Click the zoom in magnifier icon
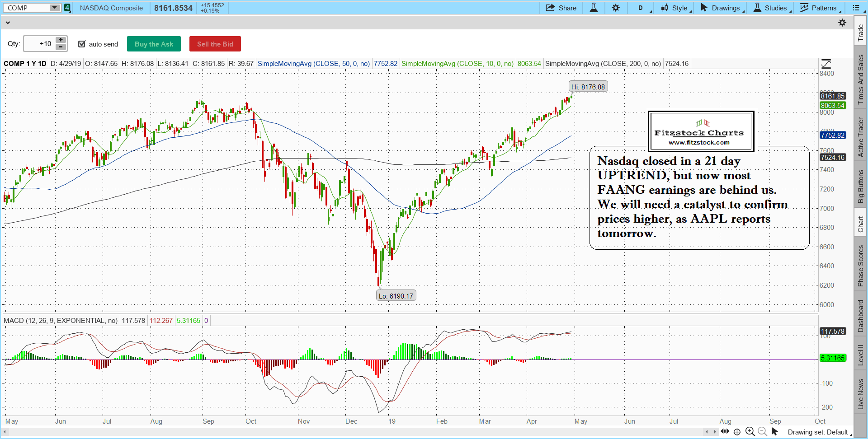This screenshot has height=439, width=868. [x=750, y=432]
